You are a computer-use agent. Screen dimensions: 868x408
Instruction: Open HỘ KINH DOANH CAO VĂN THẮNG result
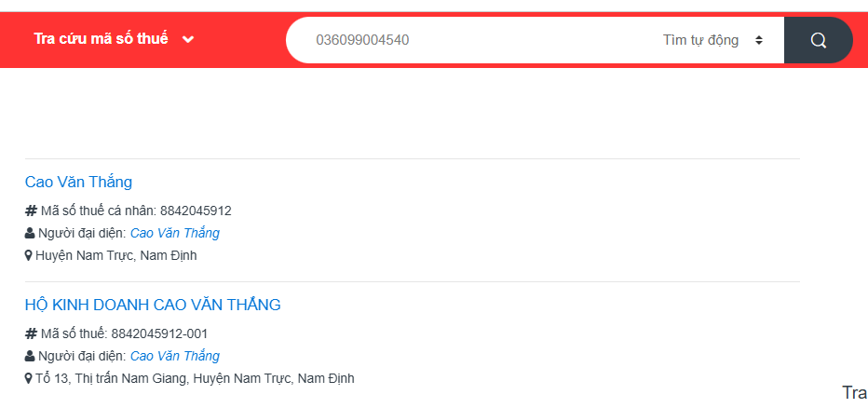point(153,305)
